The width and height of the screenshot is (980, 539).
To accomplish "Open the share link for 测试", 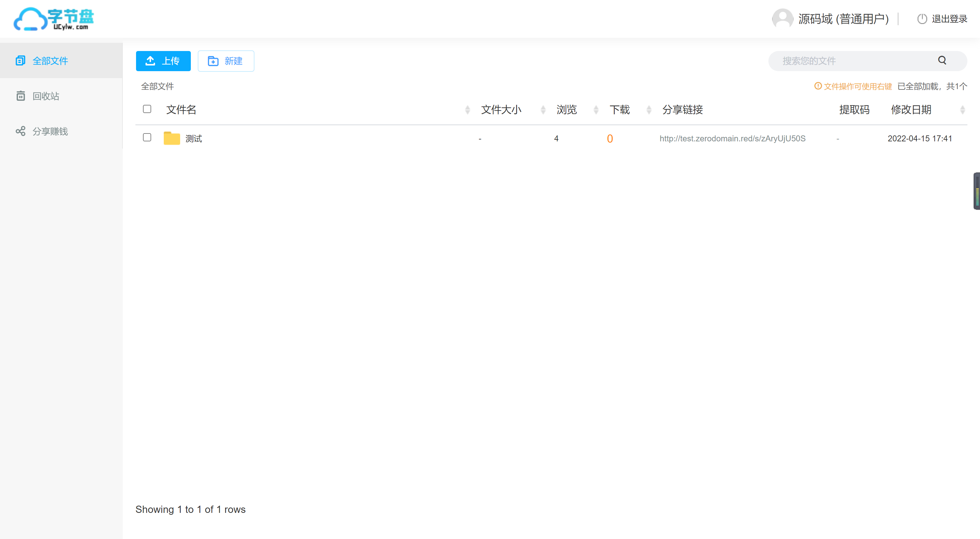I will [732, 139].
